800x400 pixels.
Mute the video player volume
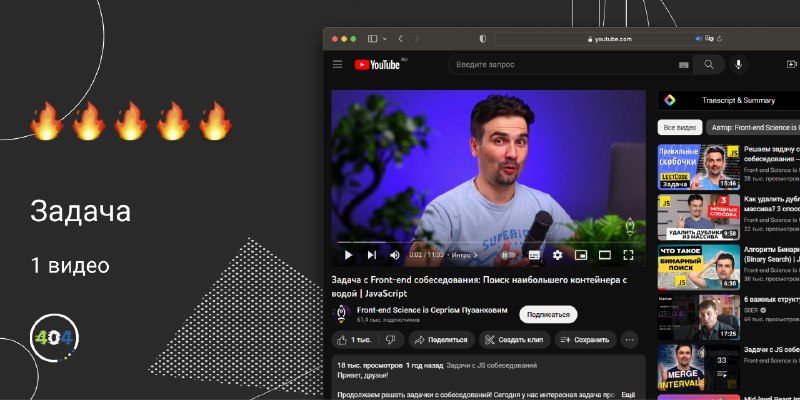pos(394,255)
